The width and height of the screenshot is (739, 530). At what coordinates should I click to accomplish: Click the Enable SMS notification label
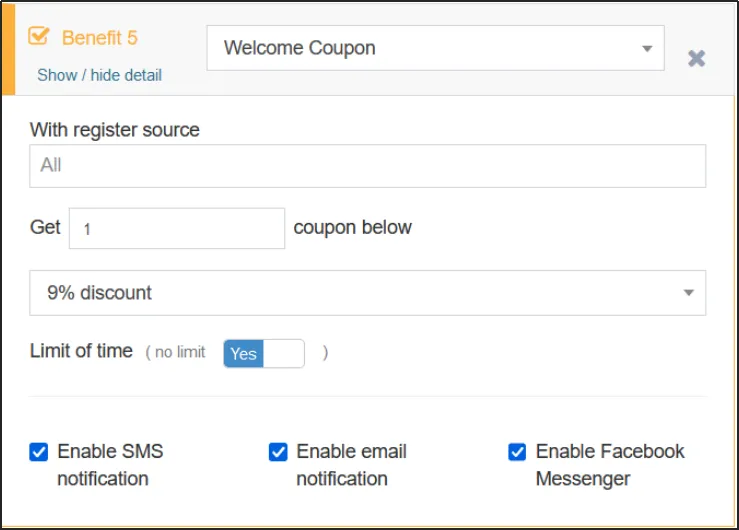(x=110, y=465)
